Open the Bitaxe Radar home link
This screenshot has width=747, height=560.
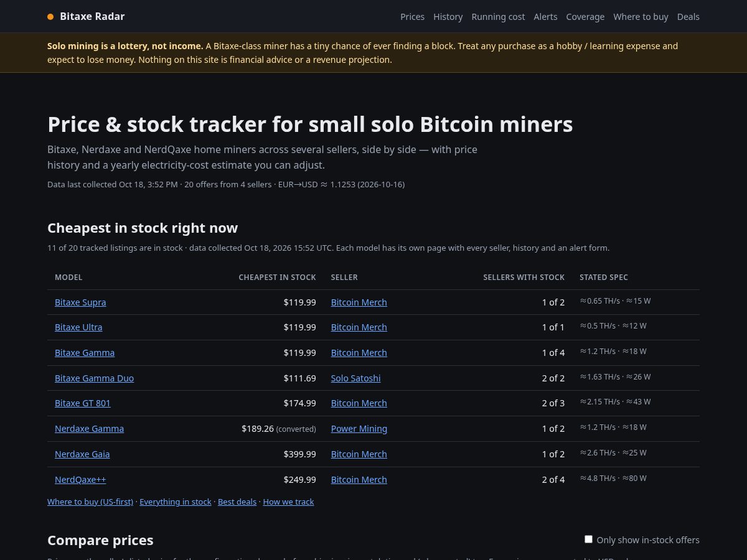click(86, 17)
